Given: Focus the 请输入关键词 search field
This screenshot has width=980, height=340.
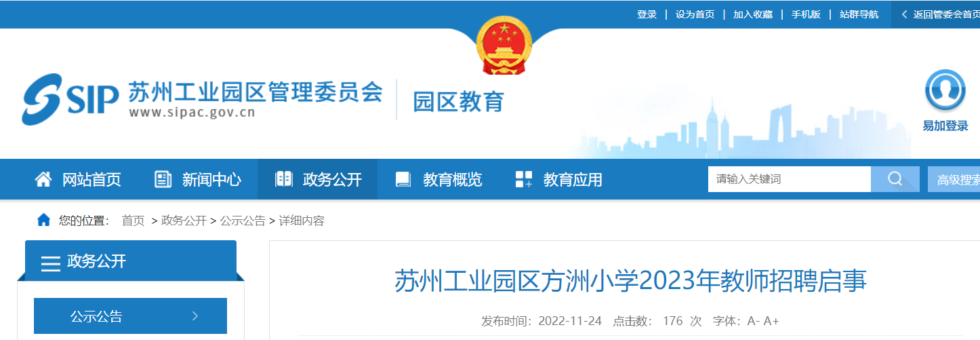Looking at the screenshot, I should point(790,179).
